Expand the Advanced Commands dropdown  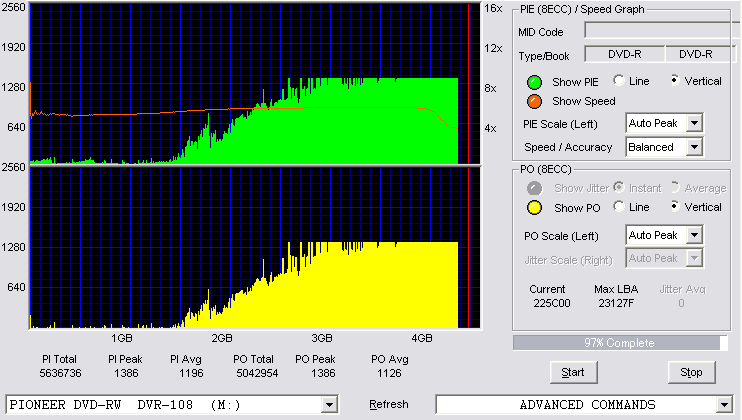(x=724, y=405)
